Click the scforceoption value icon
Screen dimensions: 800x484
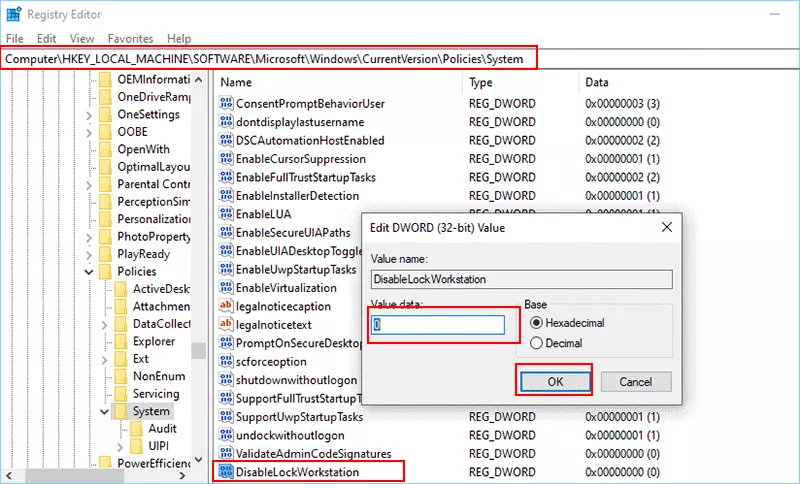pos(226,362)
